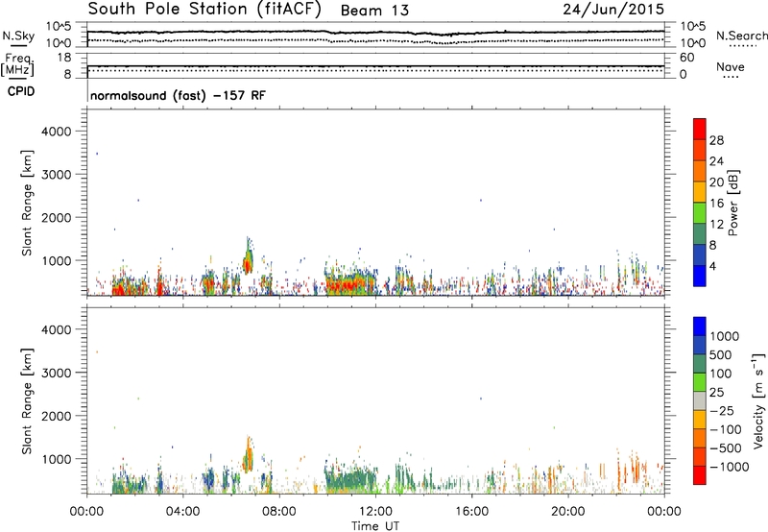The width and height of the screenshot is (768, 532).
Task: Click the "20:00" time tick label
Action: 567,512
